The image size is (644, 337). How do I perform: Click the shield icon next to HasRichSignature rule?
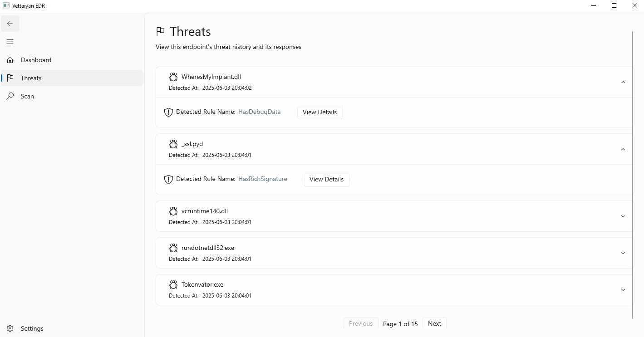(x=168, y=179)
